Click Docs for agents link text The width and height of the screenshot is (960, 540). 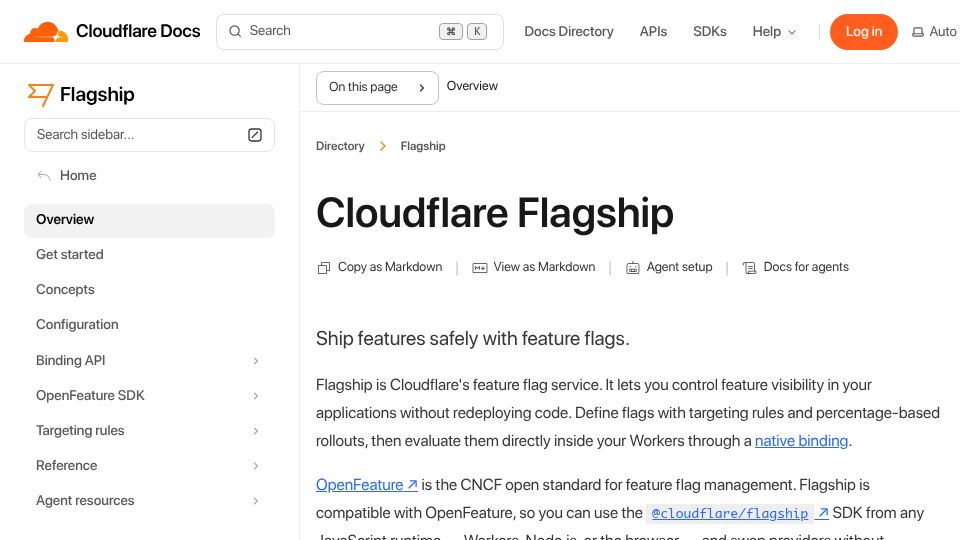(x=806, y=267)
